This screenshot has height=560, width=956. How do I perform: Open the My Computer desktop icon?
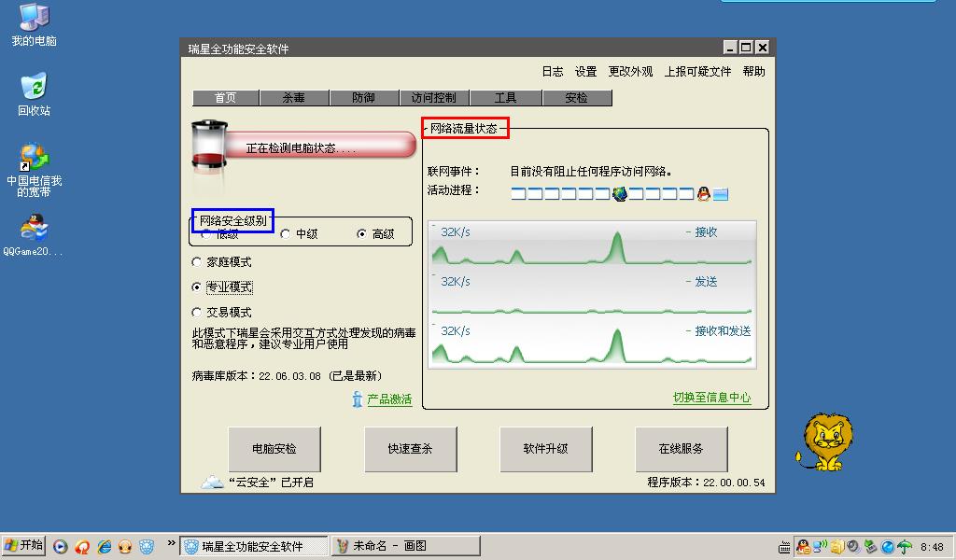point(35,24)
